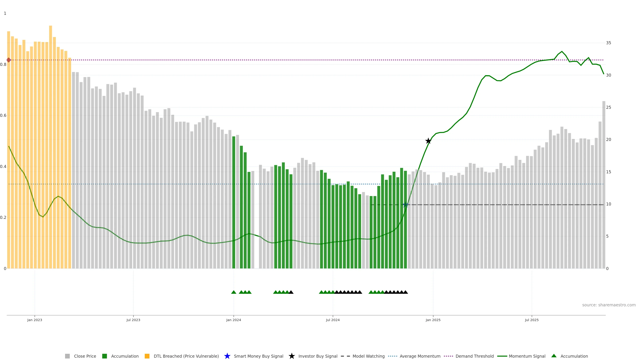644x362 pixels.
Task: Click the source: sharemaestro.com text
Action: point(609,305)
